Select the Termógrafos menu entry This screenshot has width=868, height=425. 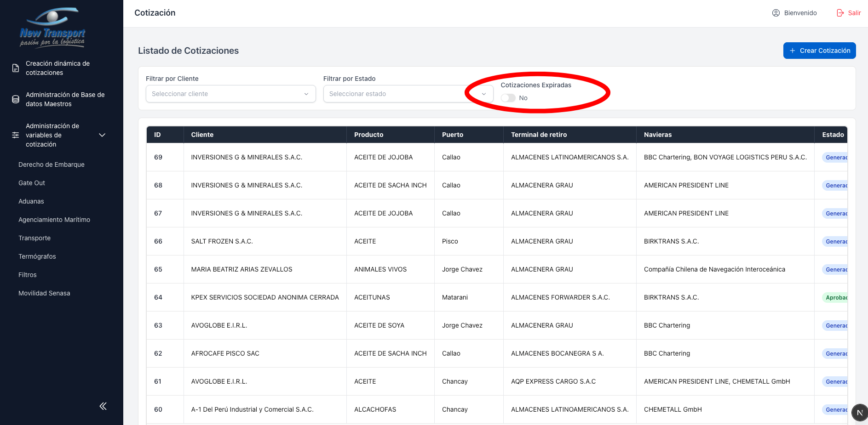tap(37, 256)
